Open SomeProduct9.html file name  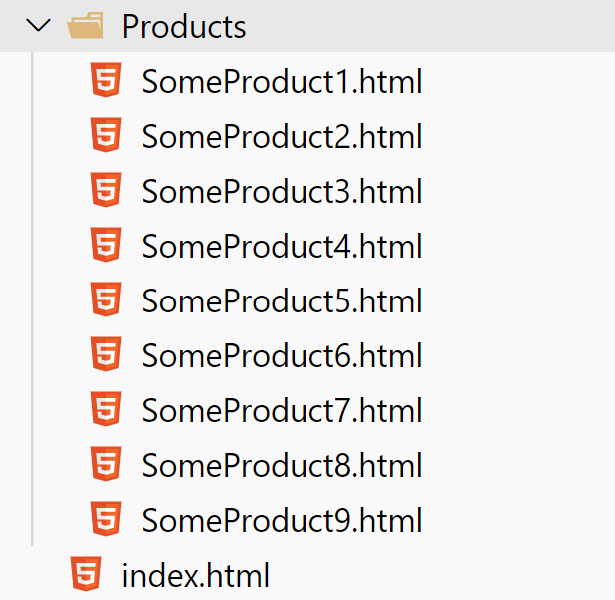[x=282, y=520]
